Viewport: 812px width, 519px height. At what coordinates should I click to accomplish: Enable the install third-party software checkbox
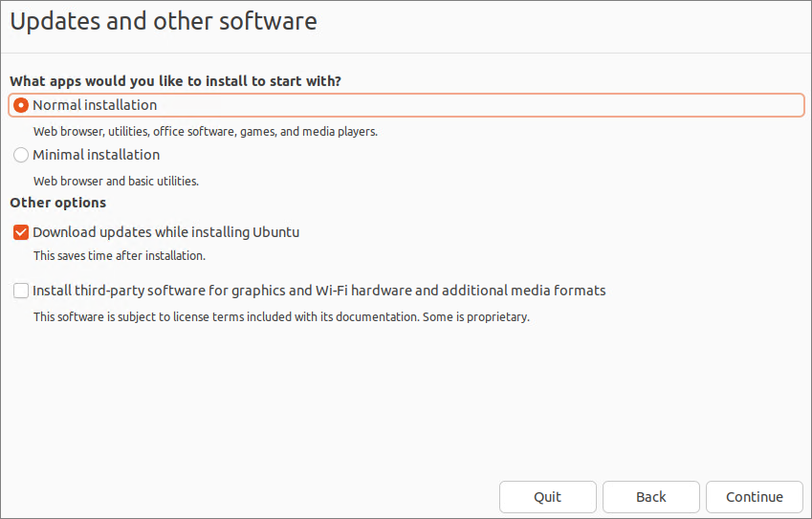pyautogui.click(x=21, y=291)
